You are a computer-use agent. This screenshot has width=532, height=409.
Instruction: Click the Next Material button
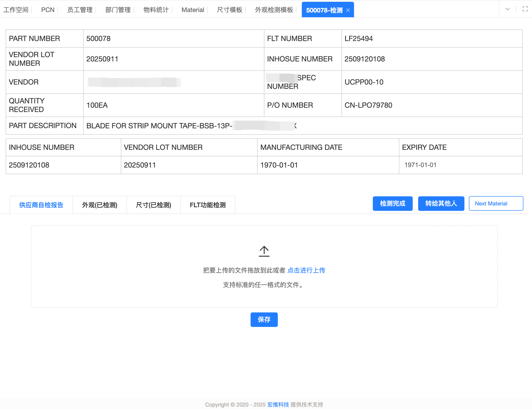click(496, 204)
